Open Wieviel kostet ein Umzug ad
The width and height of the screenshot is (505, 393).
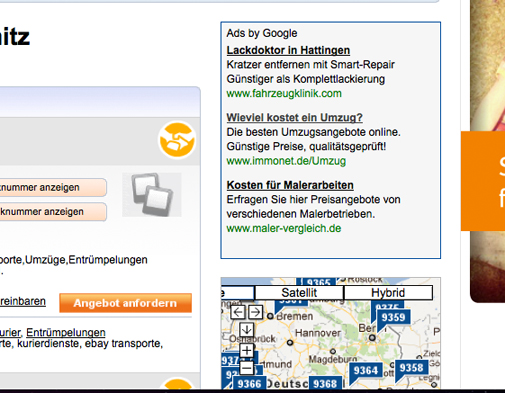pos(294,118)
